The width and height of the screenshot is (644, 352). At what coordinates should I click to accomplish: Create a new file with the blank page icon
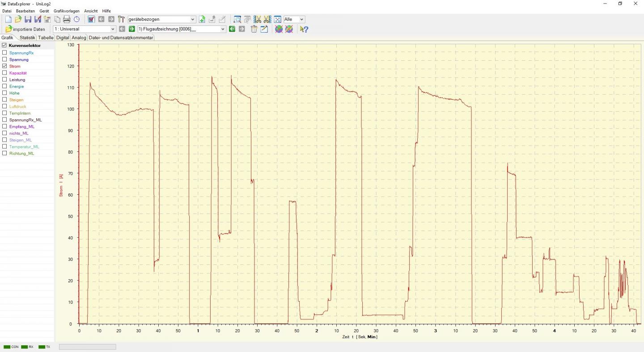coord(8,19)
